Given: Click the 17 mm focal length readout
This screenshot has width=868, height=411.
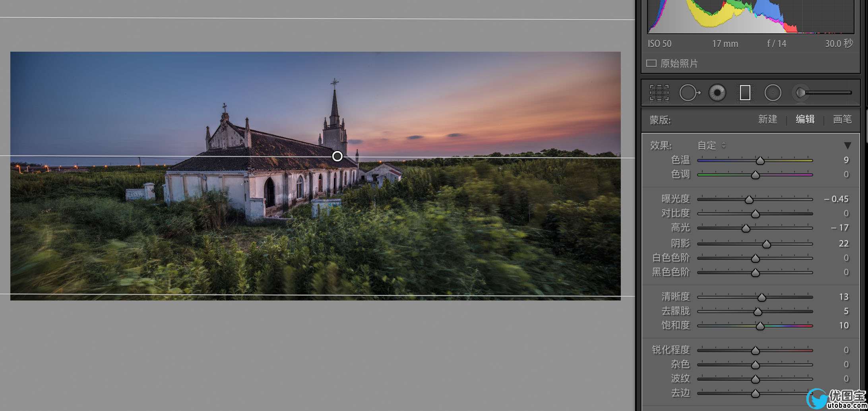Looking at the screenshot, I should coord(725,44).
